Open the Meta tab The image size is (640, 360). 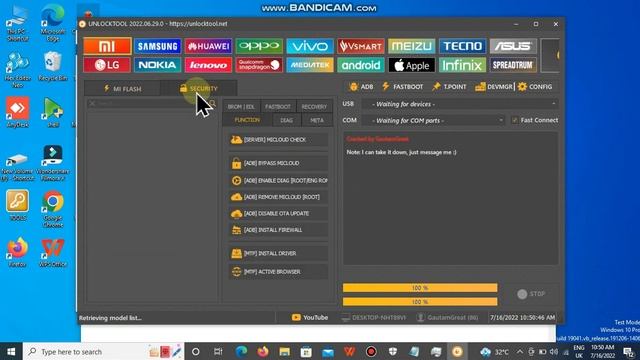pyautogui.click(x=317, y=120)
